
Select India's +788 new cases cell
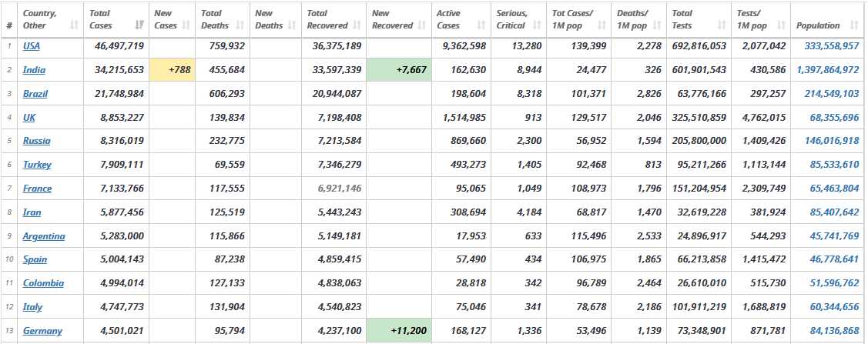173,70
